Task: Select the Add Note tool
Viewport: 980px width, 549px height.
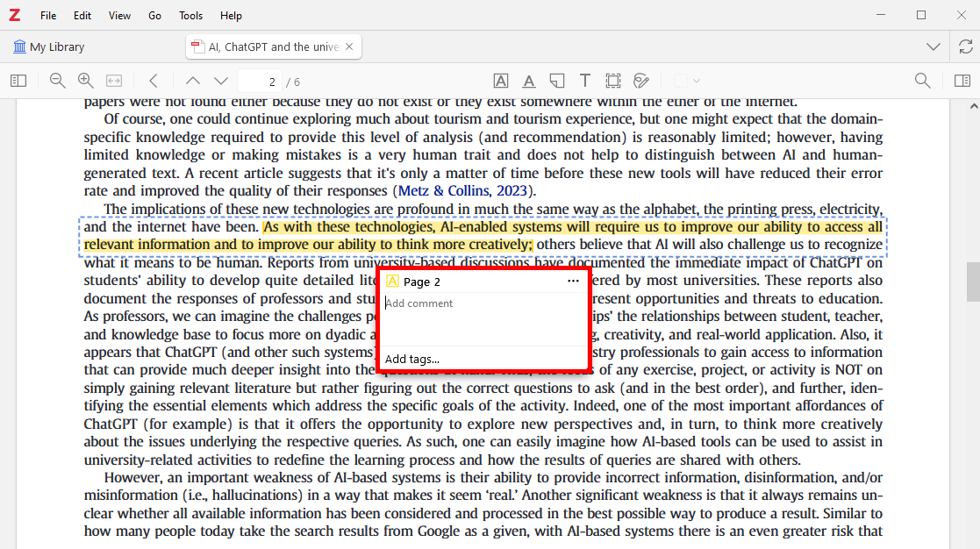Action: 557,81
